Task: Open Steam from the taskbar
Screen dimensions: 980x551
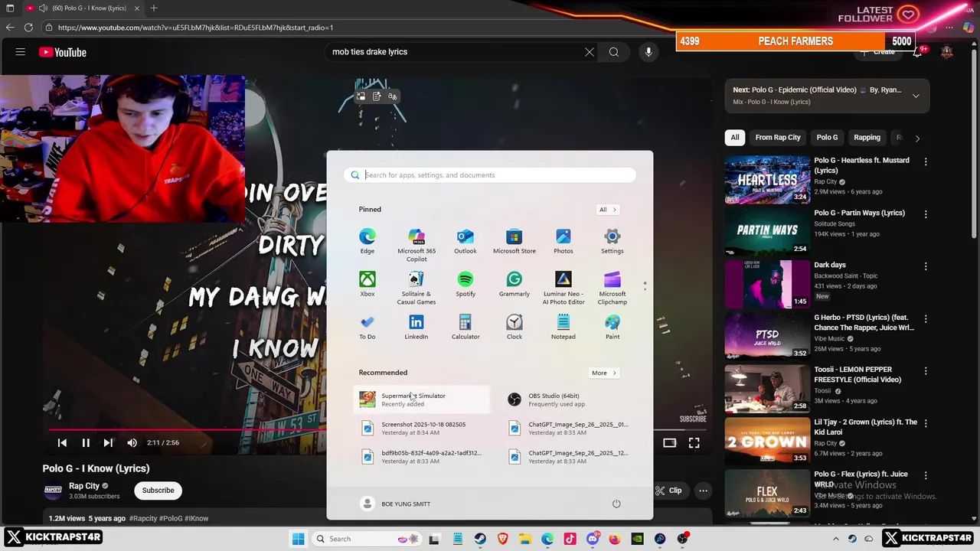Action: pos(480,539)
